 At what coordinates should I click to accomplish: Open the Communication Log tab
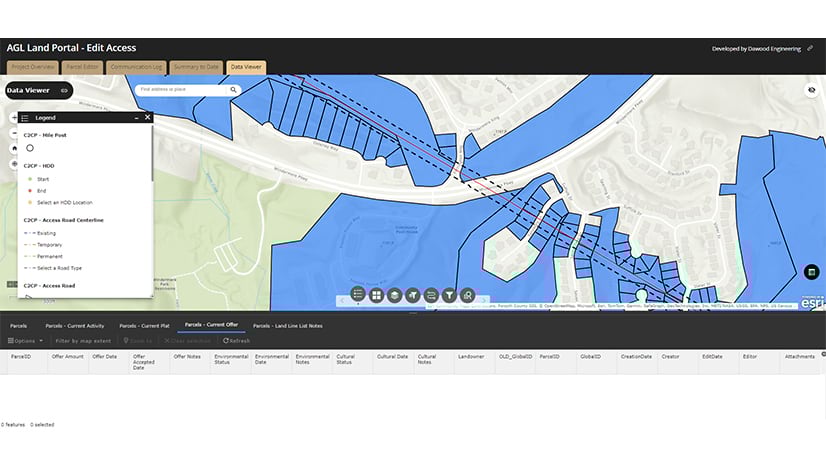[x=136, y=67]
